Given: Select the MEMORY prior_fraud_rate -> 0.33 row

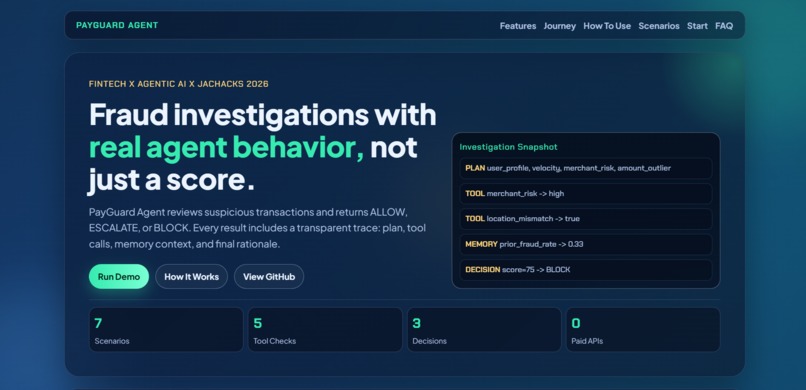Looking at the screenshot, I should coord(585,244).
